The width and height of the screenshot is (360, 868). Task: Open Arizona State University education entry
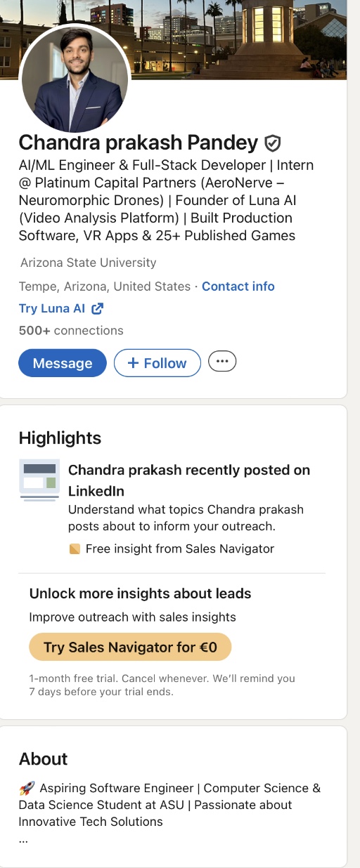pyautogui.click(x=89, y=263)
